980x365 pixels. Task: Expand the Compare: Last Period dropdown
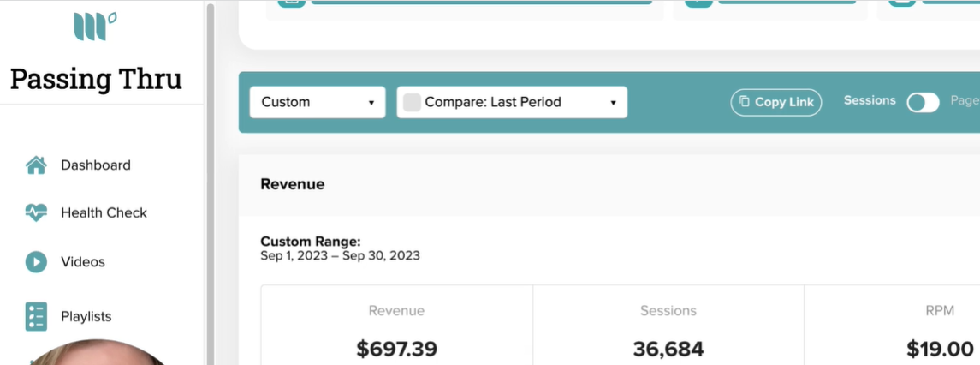[512, 102]
